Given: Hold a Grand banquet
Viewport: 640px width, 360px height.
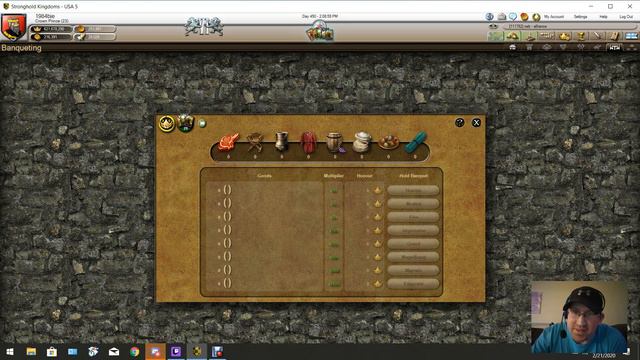Looking at the screenshot, I should click(x=413, y=244).
